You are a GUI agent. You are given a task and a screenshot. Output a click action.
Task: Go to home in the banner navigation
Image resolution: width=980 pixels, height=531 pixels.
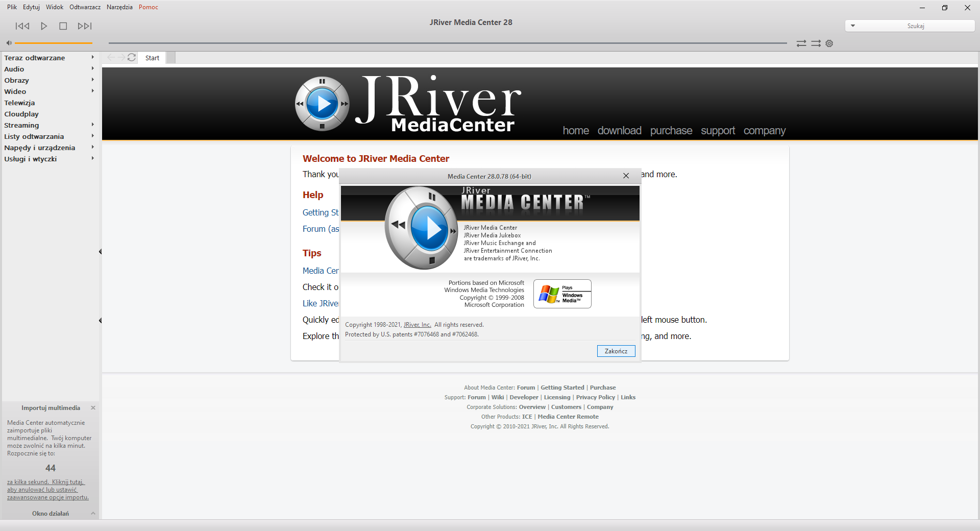[x=576, y=131]
